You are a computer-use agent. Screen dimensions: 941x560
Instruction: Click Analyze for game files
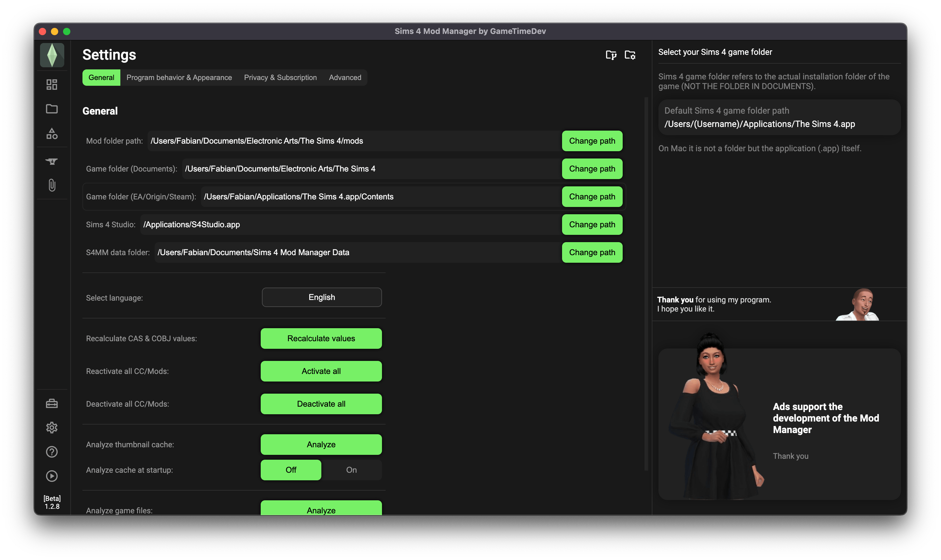321,508
